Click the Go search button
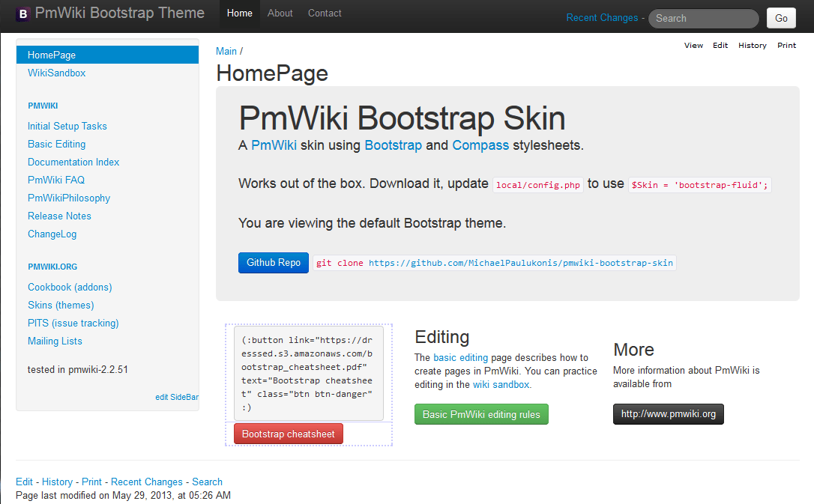The height and width of the screenshot is (504, 814). (781, 18)
